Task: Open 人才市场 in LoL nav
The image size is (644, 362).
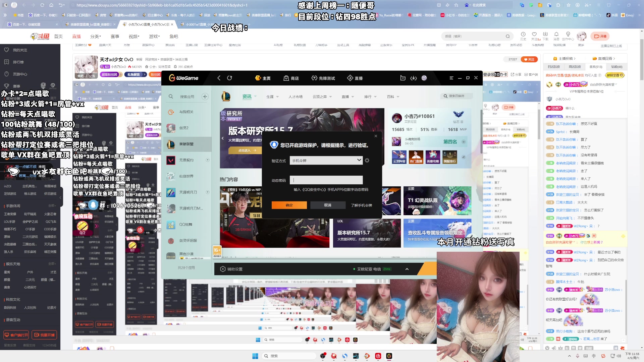Action: click(x=296, y=97)
